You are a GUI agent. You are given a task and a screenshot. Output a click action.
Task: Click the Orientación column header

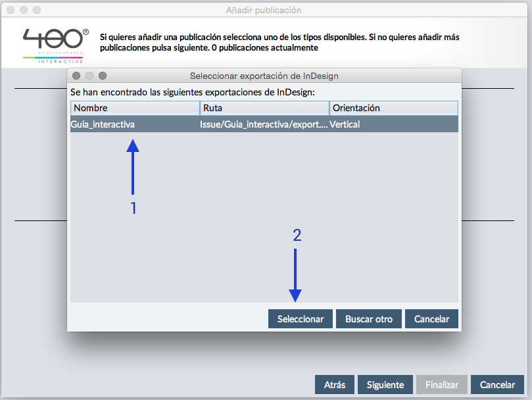click(x=393, y=108)
